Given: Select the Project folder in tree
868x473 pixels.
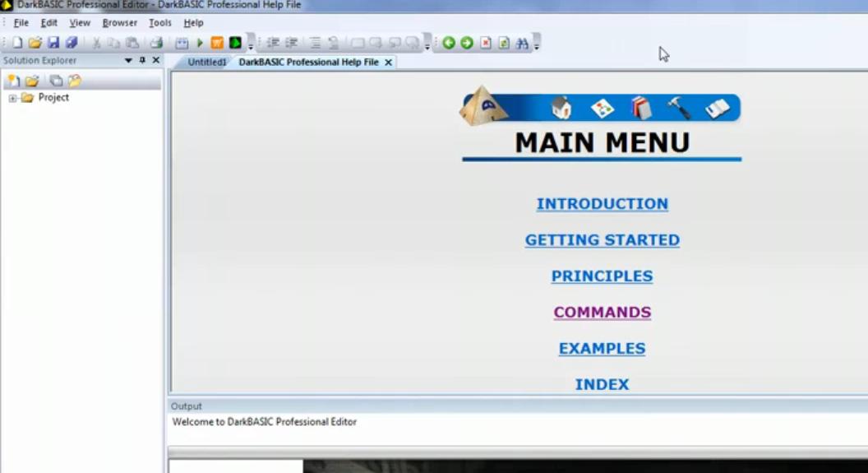Looking at the screenshot, I should [x=45, y=98].
